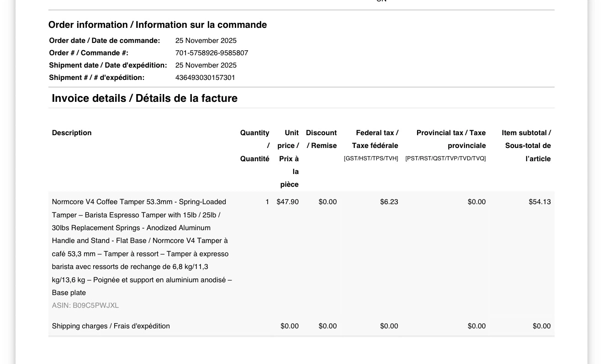Screen dimensions: 603x364
Task: Click the Invoice details heading
Action: click(145, 98)
